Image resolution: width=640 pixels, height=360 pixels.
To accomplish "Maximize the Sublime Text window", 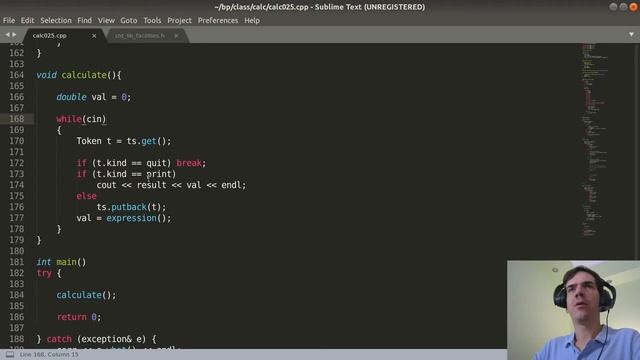I will 623,7.
